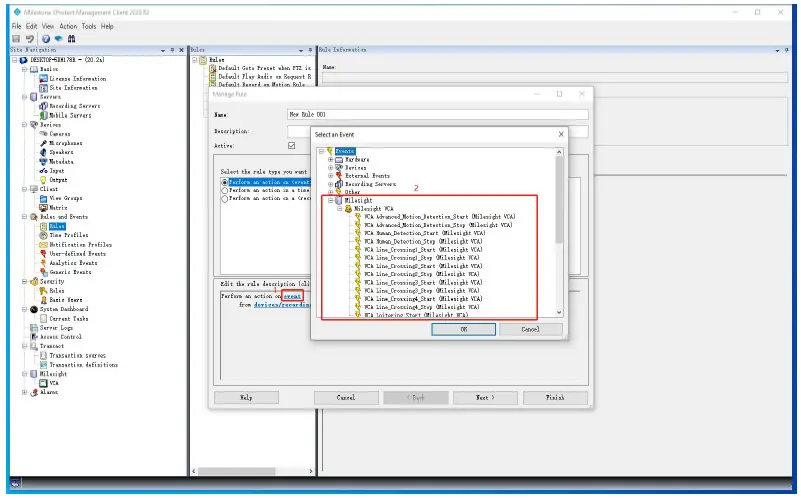
Task: Open View Groups icon under Client
Action: coord(43,198)
